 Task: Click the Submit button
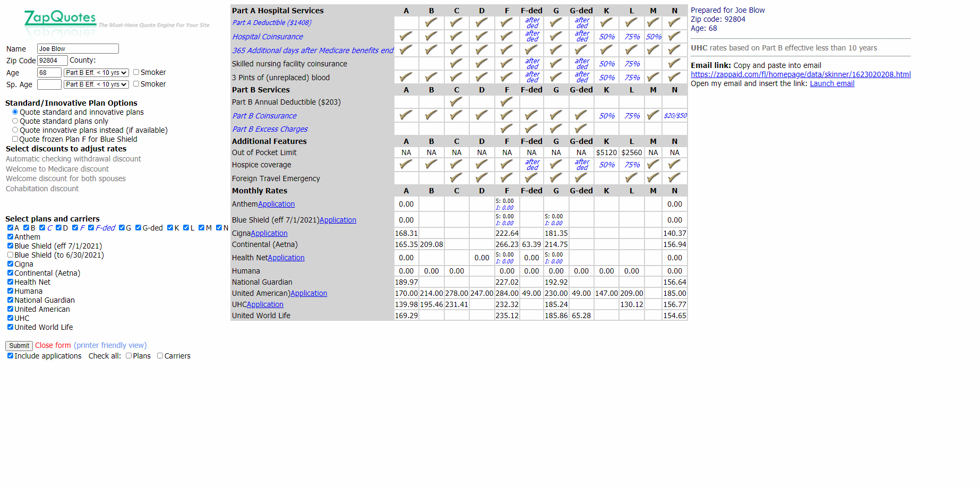(x=19, y=346)
